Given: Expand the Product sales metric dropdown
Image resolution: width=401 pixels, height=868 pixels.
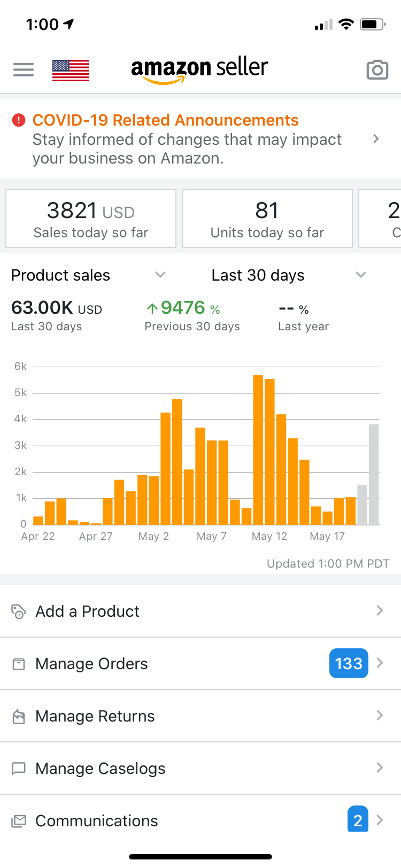Looking at the screenshot, I should pyautogui.click(x=160, y=275).
